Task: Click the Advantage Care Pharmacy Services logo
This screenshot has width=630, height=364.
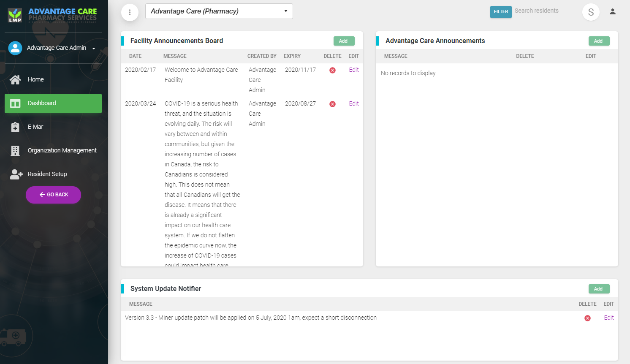Action: pyautogui.click(x=53, y=15)
